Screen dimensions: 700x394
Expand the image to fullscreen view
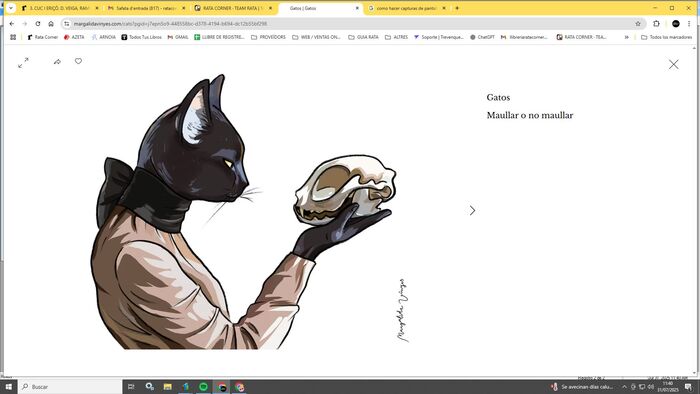(23, 63)
